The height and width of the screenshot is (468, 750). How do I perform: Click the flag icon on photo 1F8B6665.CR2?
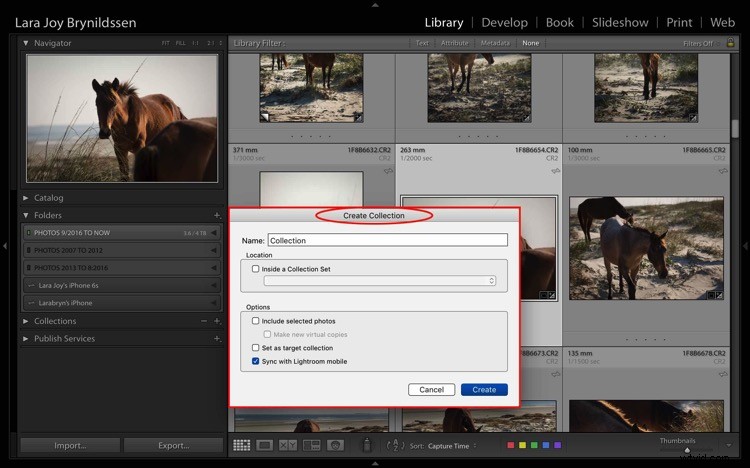pyautogui.click(x=723, y=171)
